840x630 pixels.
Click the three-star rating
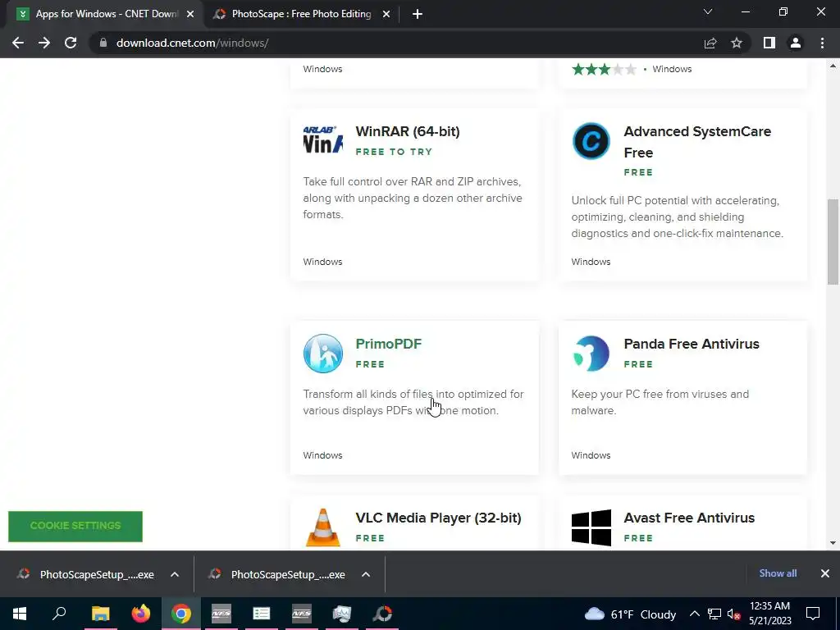pyautogui.click(x=605, y=69)
